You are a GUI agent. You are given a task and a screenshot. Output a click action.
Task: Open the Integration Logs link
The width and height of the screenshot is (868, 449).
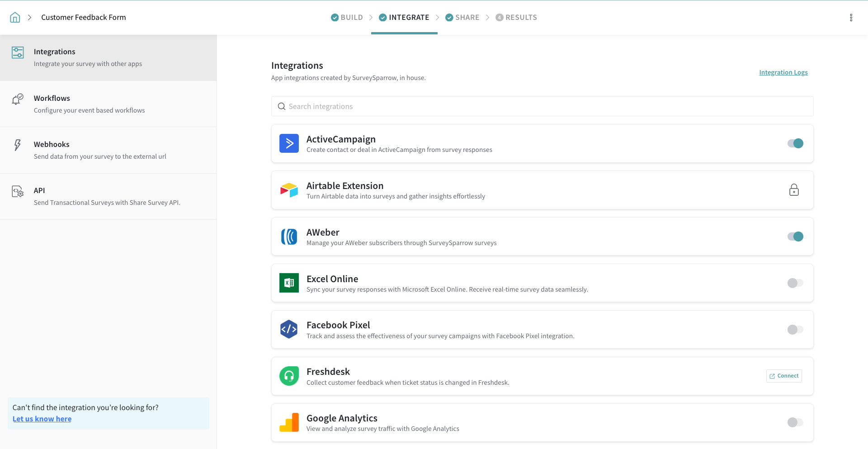(783, 72)
